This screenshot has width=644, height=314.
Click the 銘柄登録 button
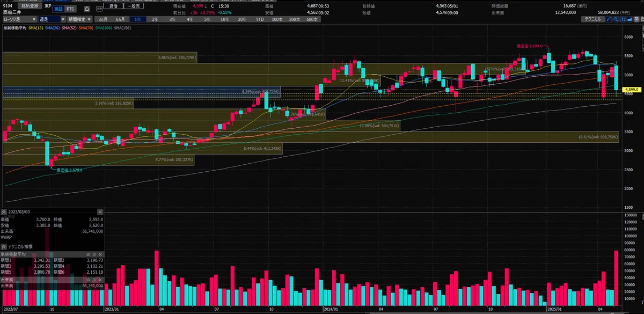(30, 6)
